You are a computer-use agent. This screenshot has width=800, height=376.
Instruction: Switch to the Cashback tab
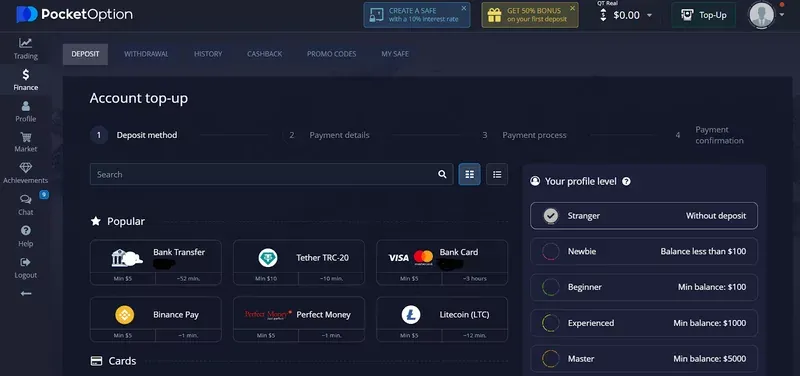pyautogui.click(x=264, y=54)
